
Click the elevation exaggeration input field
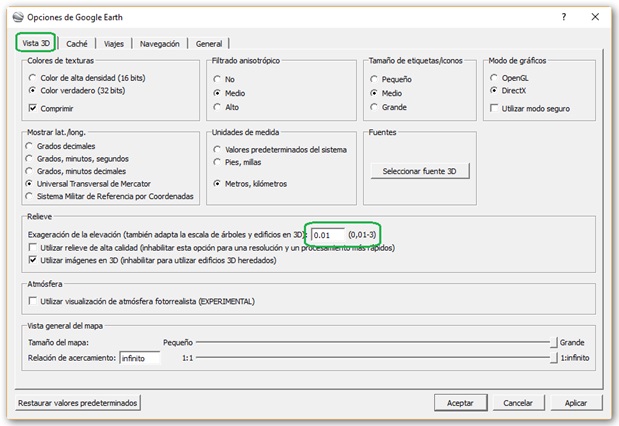(328, 235)
